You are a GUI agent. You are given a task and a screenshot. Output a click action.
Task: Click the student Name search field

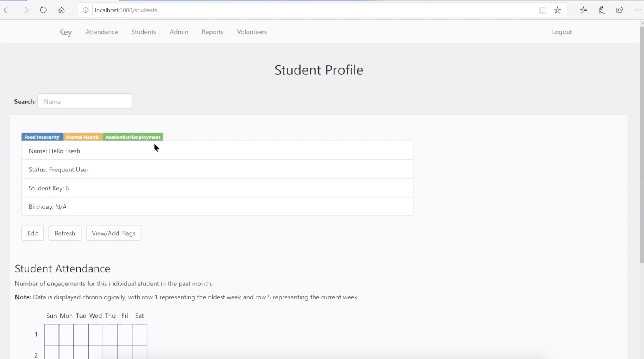85,101
